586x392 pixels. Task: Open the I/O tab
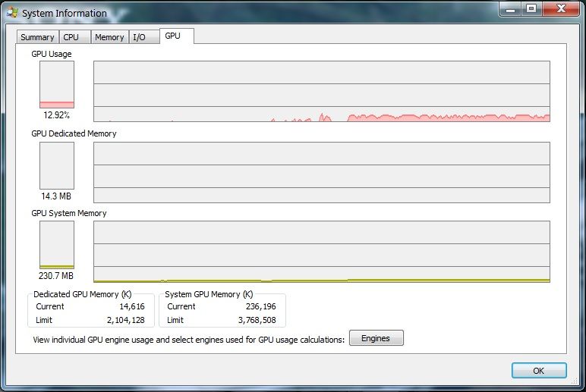[x=144, y=37]
